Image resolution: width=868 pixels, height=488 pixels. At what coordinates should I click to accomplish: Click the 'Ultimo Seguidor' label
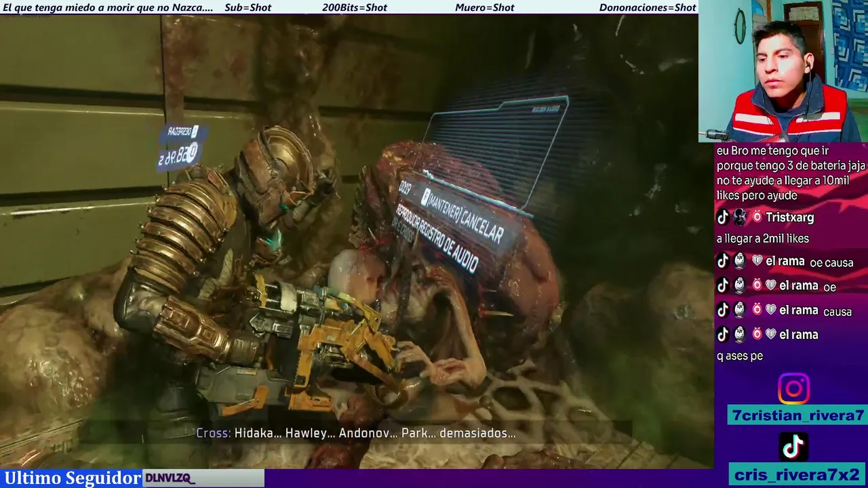coord(72,478)
